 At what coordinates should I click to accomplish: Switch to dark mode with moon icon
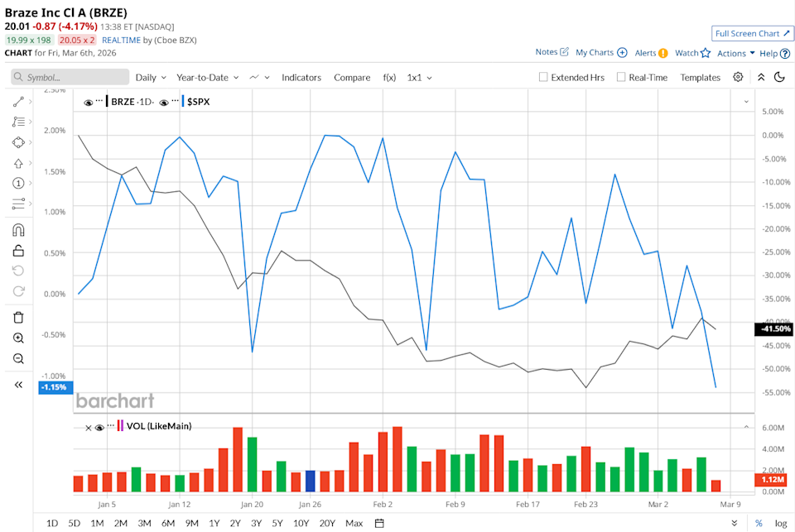[779, 77]
